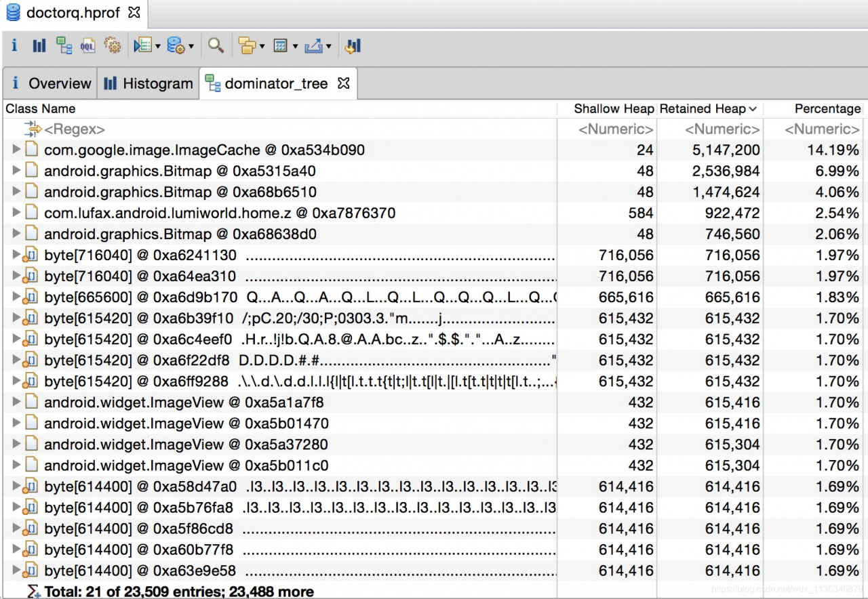Close the dominator_tree tab
Screen dimensions: 868x599
[344, 83]
